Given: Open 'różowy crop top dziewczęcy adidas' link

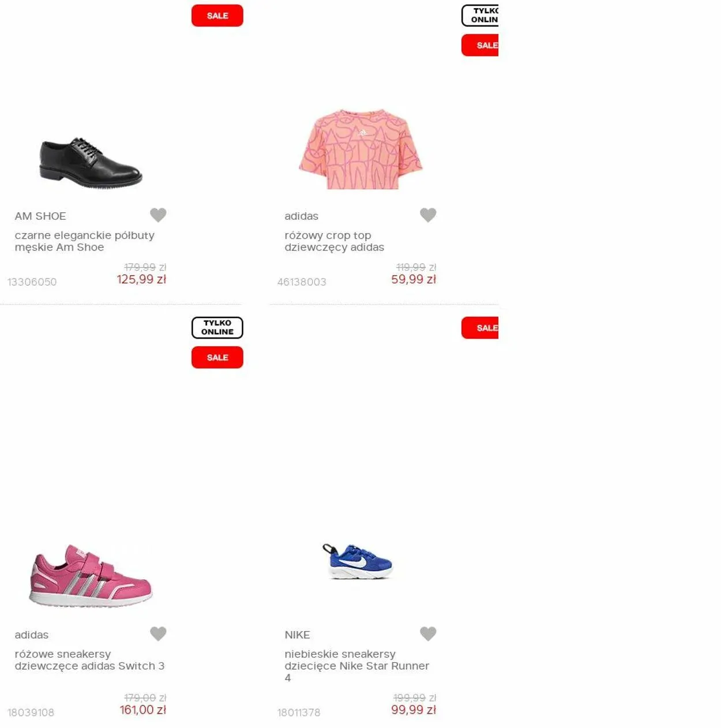Looking at the screenshot, I should (x=335, y=241).
